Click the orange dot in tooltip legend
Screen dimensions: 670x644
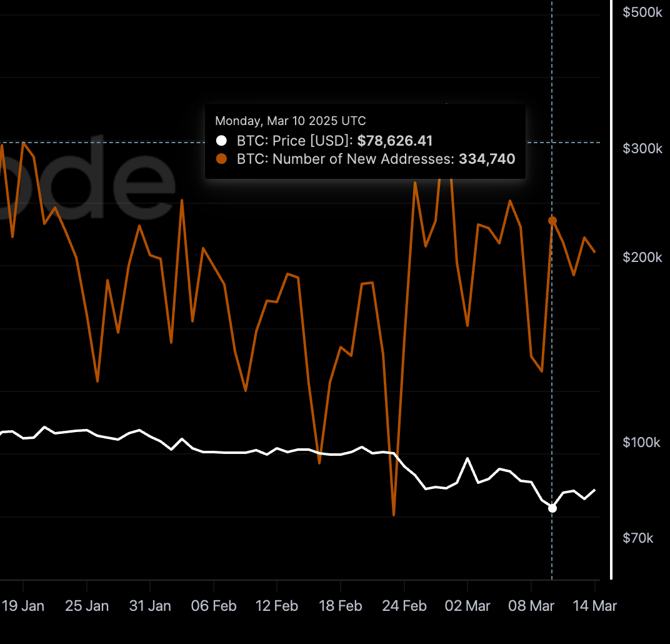pos(221,159)
